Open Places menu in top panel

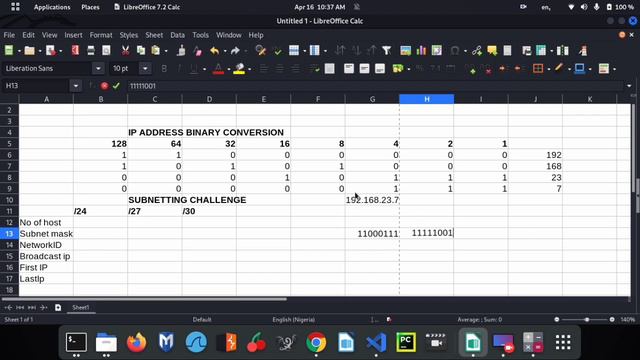[x=90, y=7]
